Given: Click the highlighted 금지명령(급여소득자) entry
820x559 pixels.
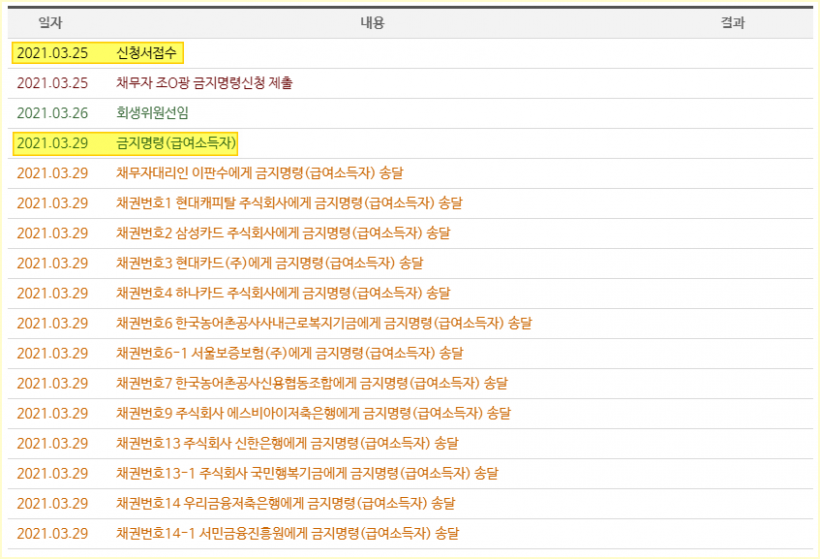Looking at the screenshot, I should pyautogui.click(x=176, y=143).
